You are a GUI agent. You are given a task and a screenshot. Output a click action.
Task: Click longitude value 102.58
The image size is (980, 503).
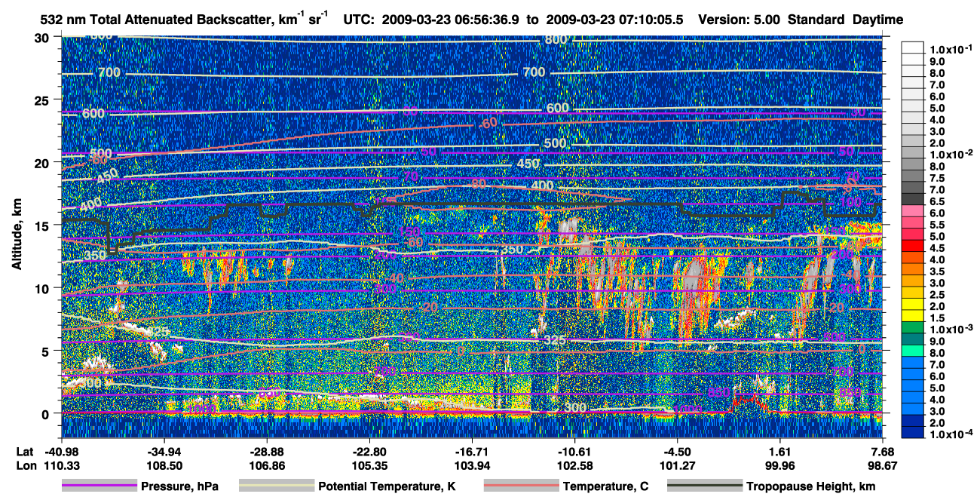click(x=575, y=465)
